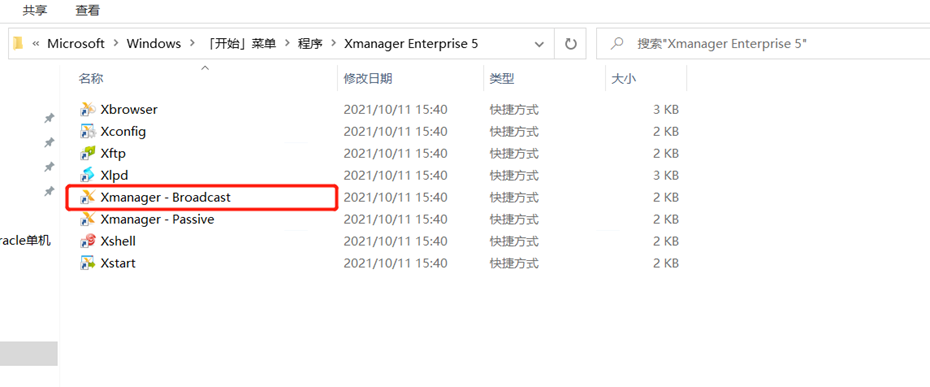This screenshot has height=387, width=930.
Task: Select the Xstart file name
Action: pos(118,263)
